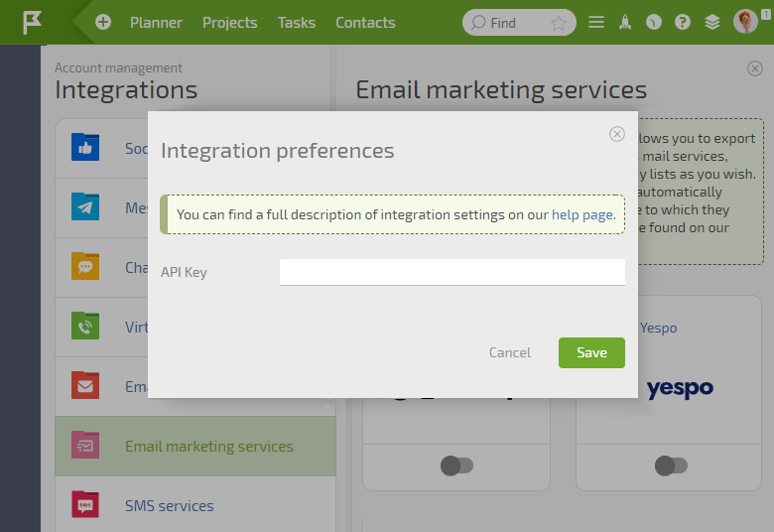774x532 pixels.
Task: Click the rocket icon in header
Action: point(625,22)
